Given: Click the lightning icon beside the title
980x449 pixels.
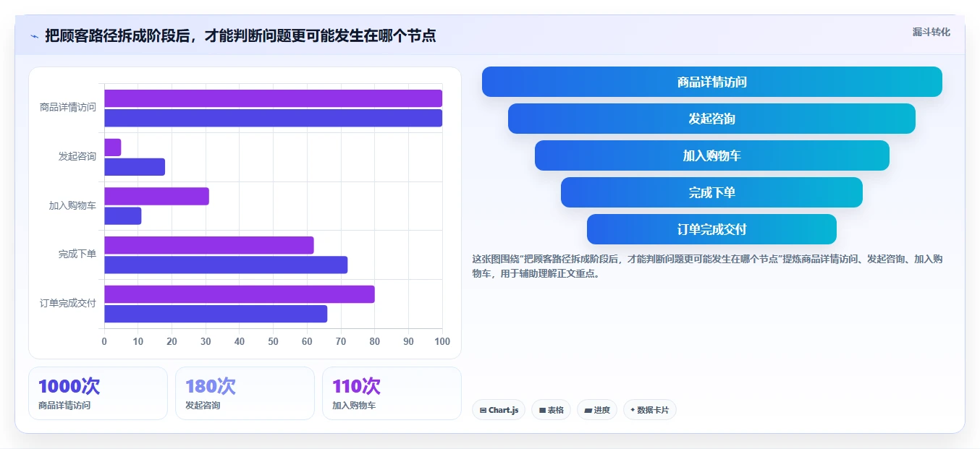Looking at the screenshot, I should (34, 36).
